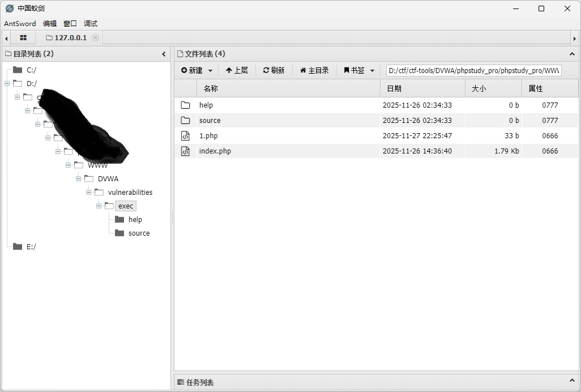The width and height of the screenshot is (581, 392).
Task: Click the AntSword app logo icon
Action: (x=10, y=8)
